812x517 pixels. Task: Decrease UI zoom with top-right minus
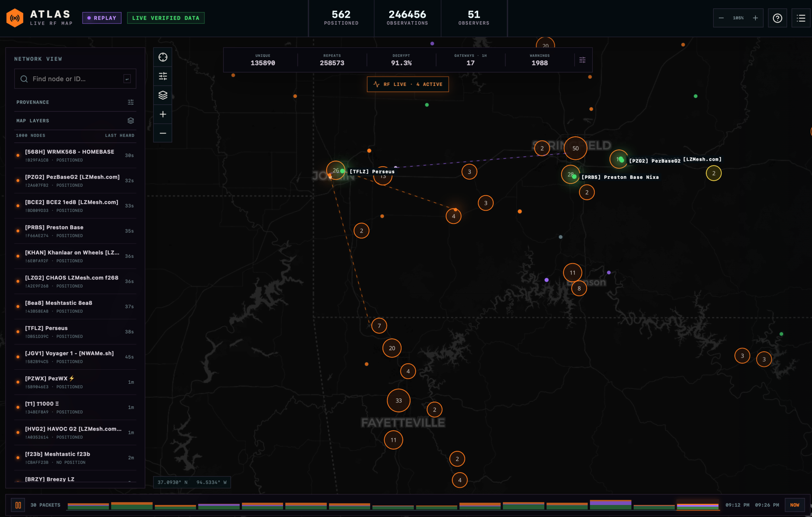point(721,18)
